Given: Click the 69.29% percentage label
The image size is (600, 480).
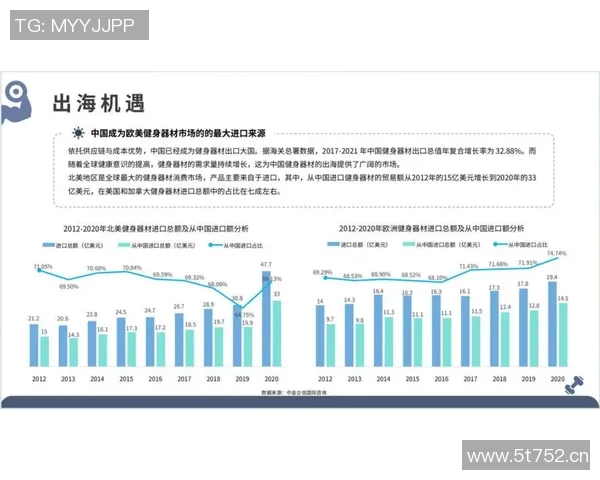Looking at the screenshot, I should click(323, 273).
